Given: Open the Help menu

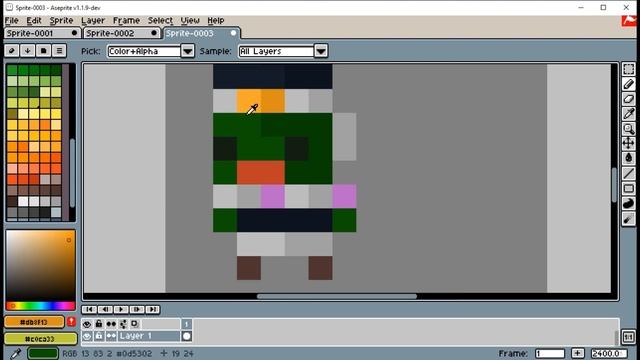Looking at the screenshot, I should 216,20.
